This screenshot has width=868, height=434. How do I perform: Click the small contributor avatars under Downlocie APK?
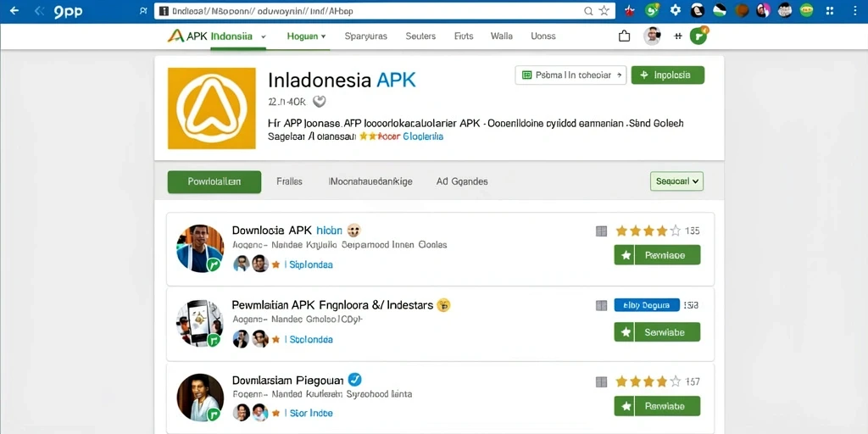[251, 264]
